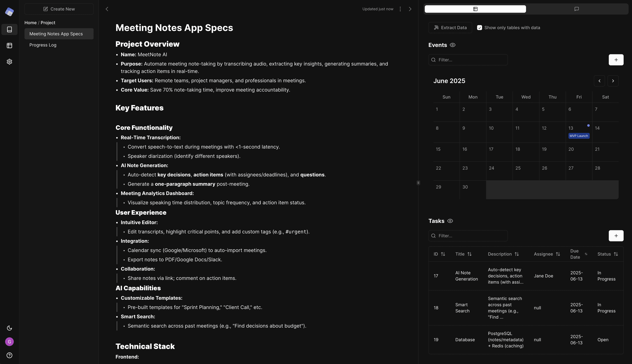Focus the Tasks filter field
This screenshot has width=632, height=364.
(x=468, y=236)
